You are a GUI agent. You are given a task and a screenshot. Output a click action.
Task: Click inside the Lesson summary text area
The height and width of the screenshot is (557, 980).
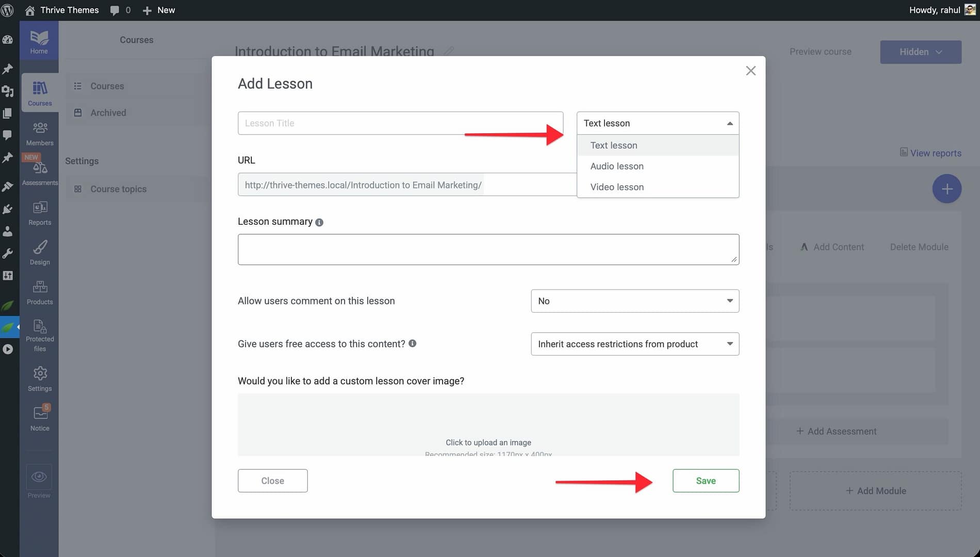[488, 250]
